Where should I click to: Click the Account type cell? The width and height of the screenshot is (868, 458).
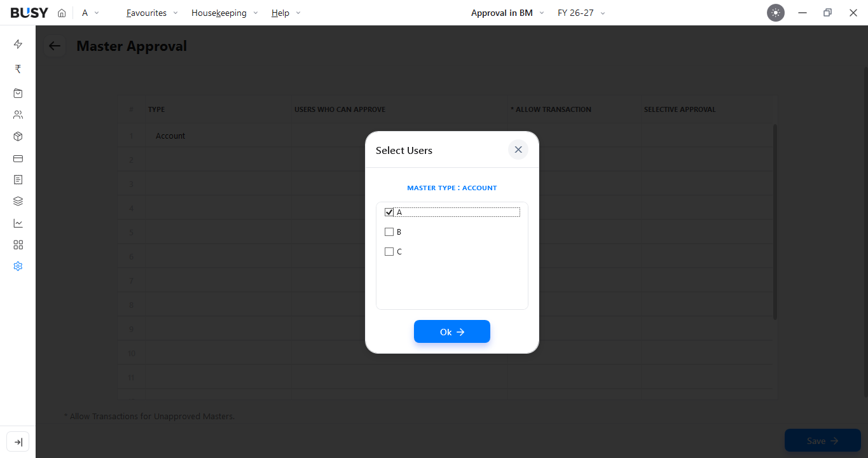pos(219,135)
